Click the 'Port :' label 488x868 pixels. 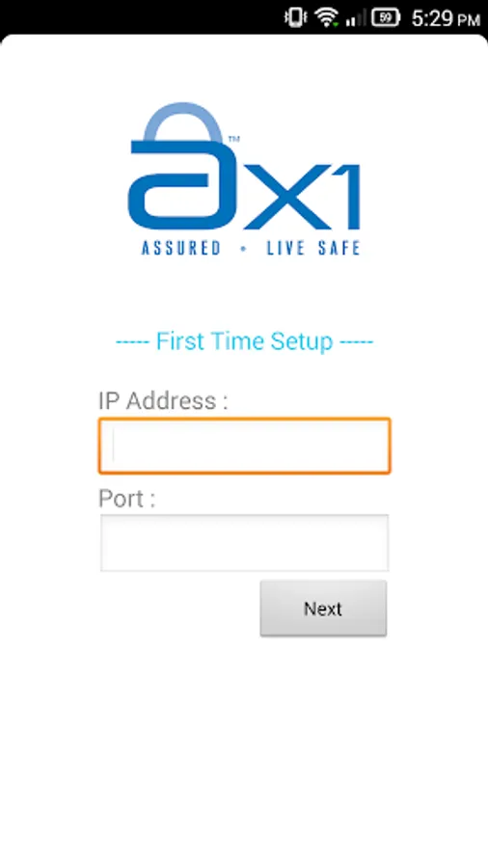point(126,499)
